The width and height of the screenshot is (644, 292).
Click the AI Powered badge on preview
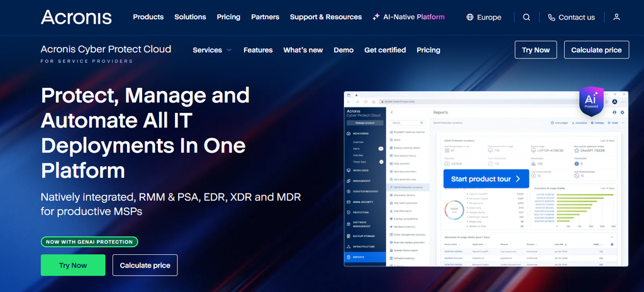click(591, 101)
